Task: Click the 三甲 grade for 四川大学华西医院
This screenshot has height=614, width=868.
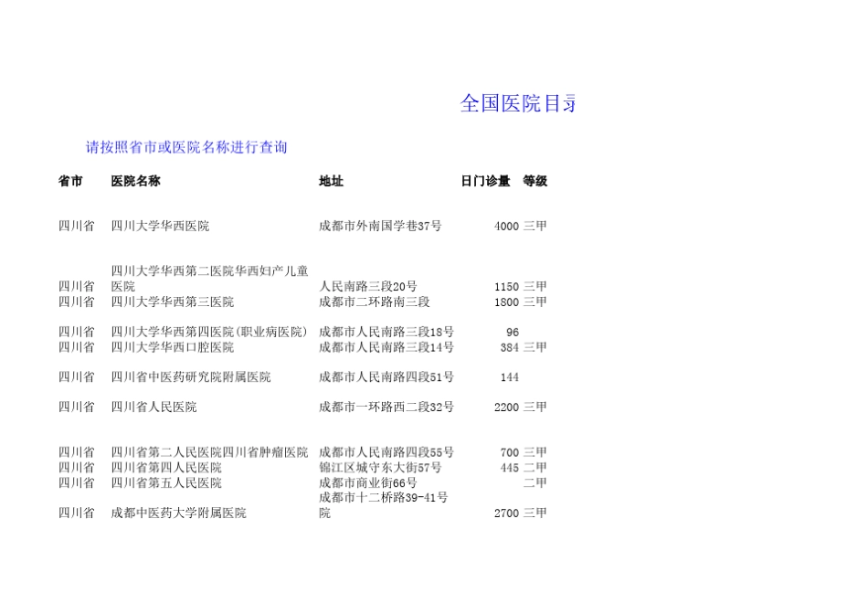Action: tap(535, 226)
